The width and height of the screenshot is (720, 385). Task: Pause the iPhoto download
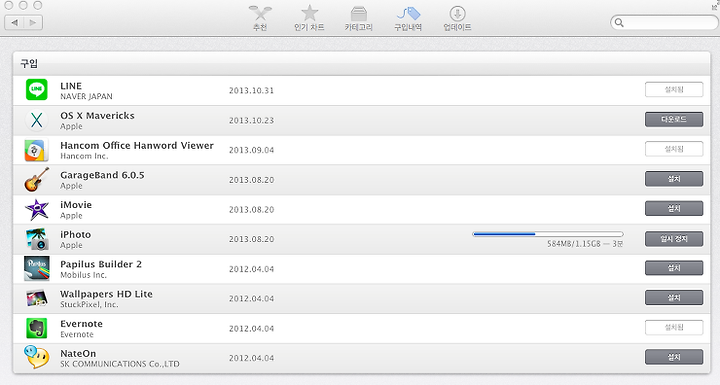674,238
